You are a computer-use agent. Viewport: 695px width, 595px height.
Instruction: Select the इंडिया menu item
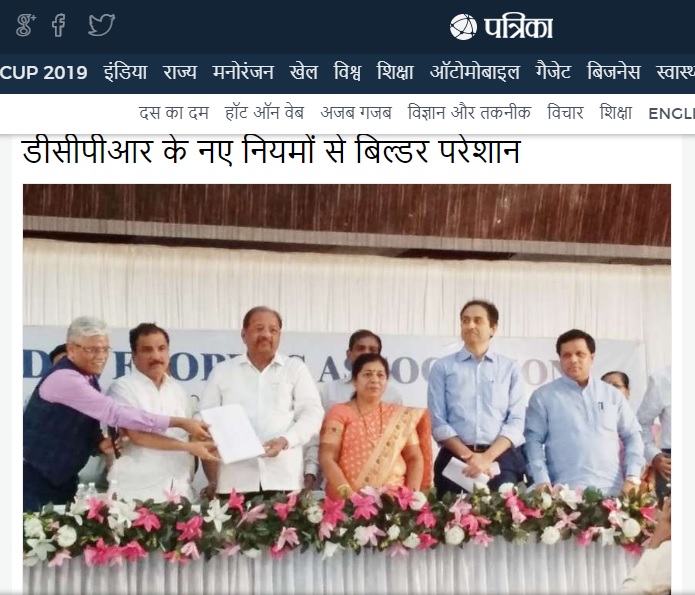(x=125, y=72)
